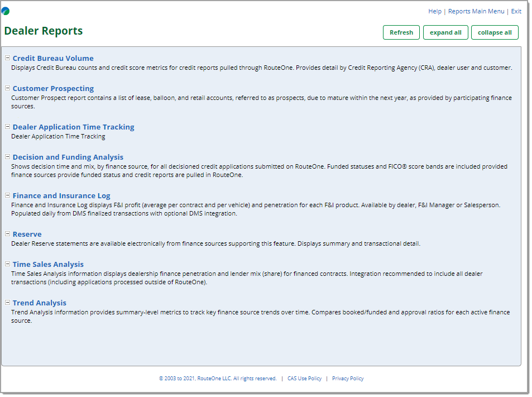Viewport: 532px width, 397px height.
Task: Open the Credit Bureau Volume report
Action: point(53,59)
